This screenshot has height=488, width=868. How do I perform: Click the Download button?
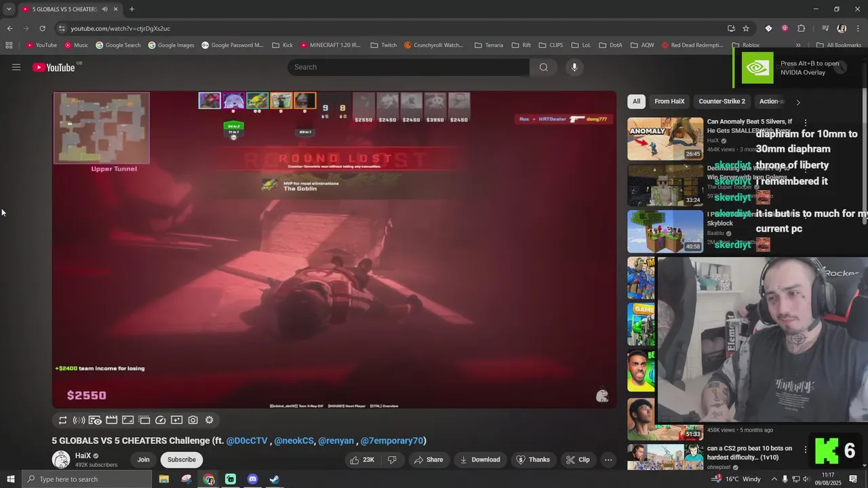pos(479,460)
